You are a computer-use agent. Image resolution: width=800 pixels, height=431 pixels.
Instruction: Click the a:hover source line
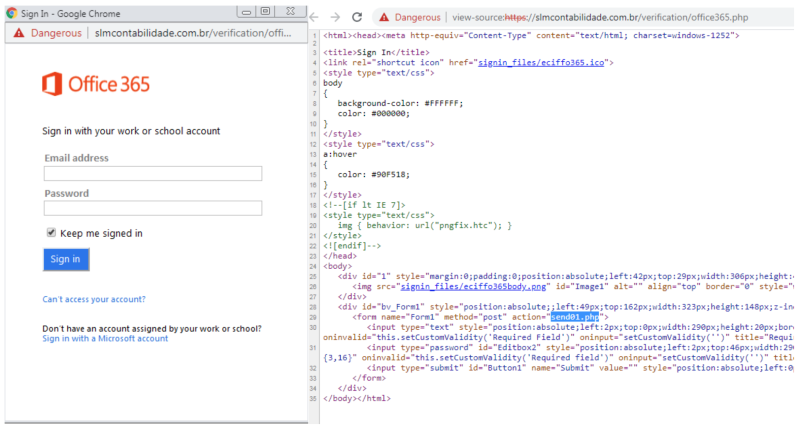(340, 154)
